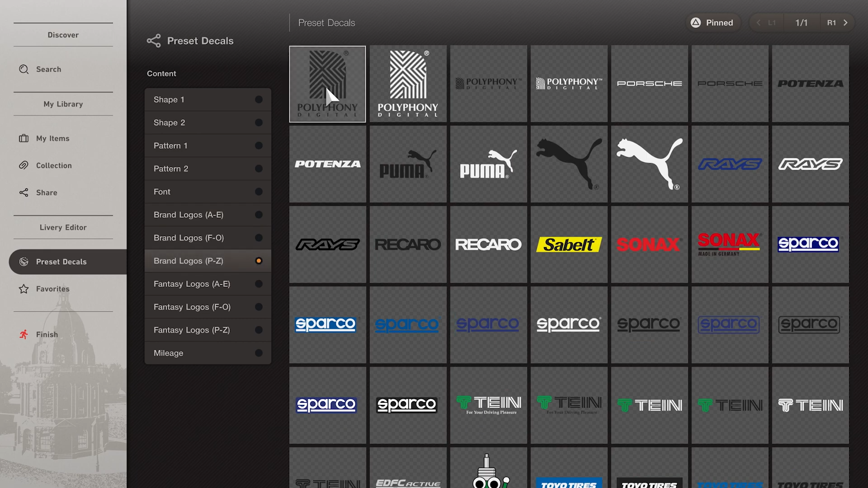Screen dimensions: 868x488
Task: Select the white Polyphony Digital vertical decal
Action: click(408, 84)
